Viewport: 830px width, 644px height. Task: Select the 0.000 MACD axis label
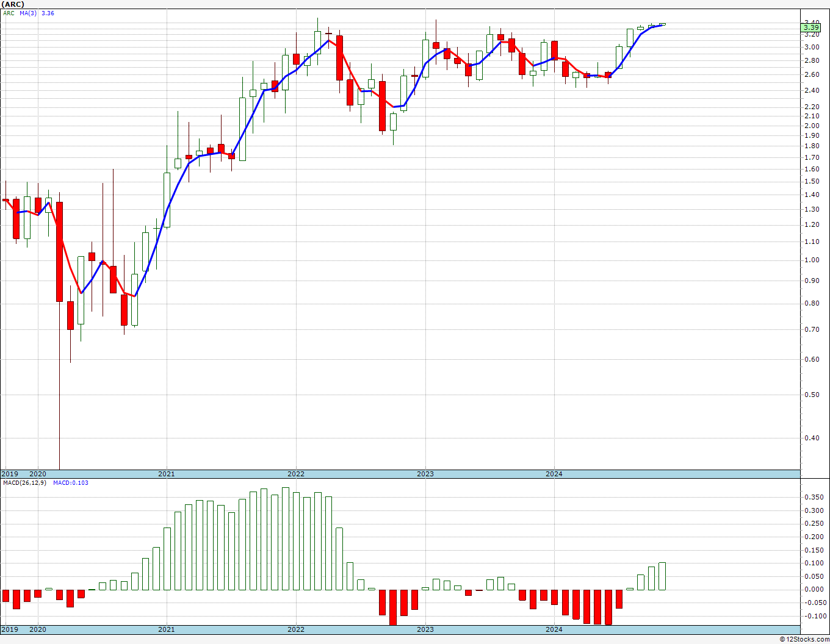(x=814, y=589)
